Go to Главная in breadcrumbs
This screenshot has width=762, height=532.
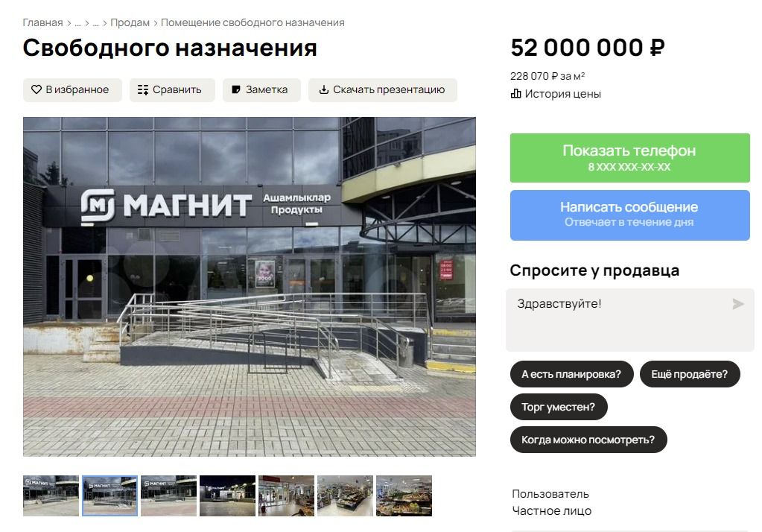pyautogui.click(x=42, y=22)
